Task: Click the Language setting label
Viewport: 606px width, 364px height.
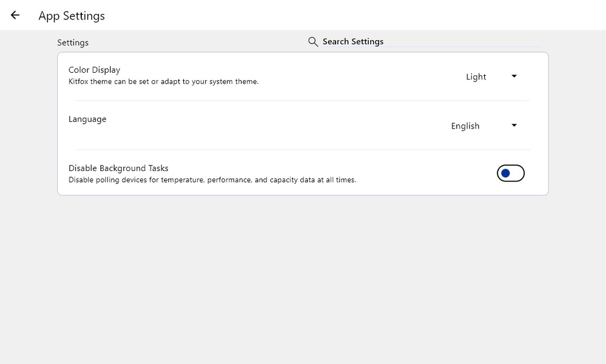Action: tap(87, 119)
